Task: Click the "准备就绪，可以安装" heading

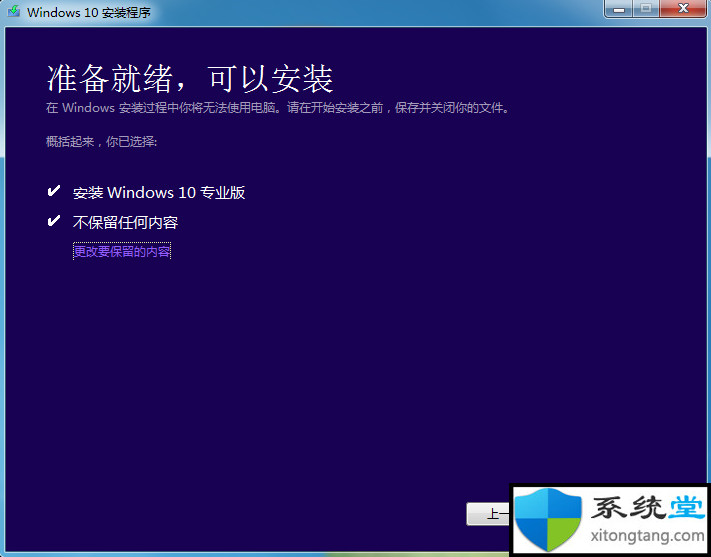Action: [190, 79]
